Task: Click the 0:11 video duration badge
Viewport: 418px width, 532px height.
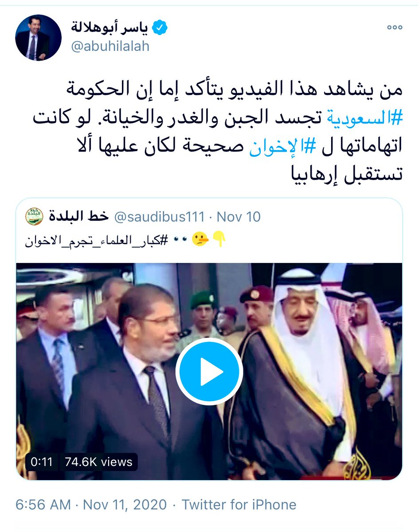Action: pyautogui.click(x=42, y=462)
